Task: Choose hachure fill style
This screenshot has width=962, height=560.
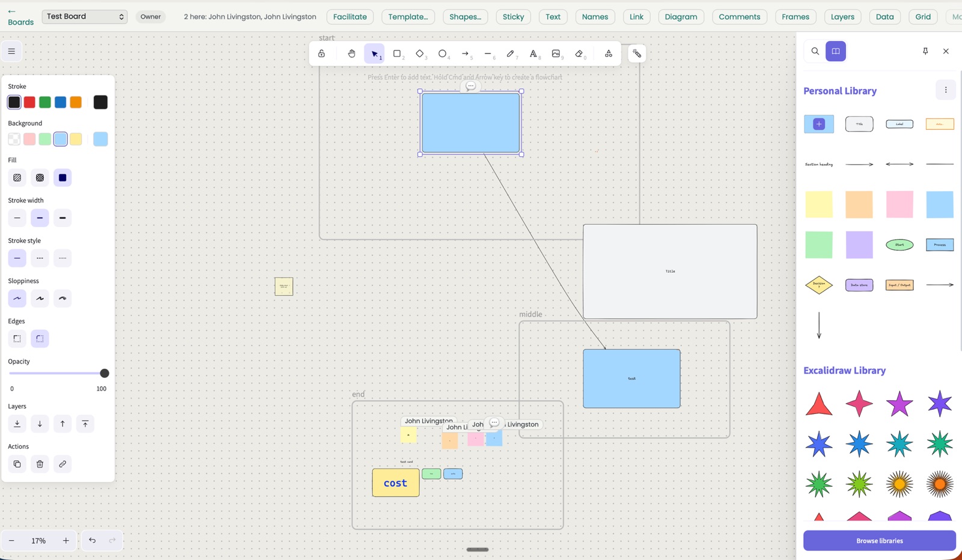Action: pos(17,177)
